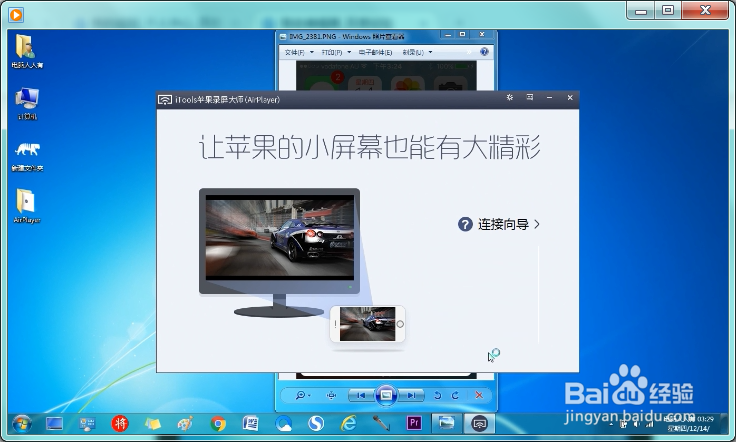Click the microphone recorder taskbar icon
Viewport: 736px width, 442px height.
381,424
